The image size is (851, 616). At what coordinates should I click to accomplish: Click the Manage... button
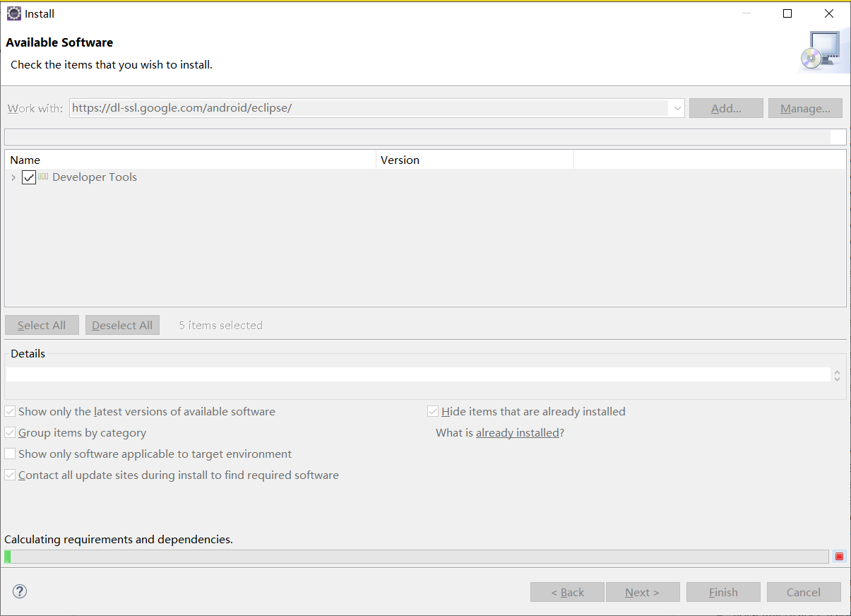[x=805, y=108]
